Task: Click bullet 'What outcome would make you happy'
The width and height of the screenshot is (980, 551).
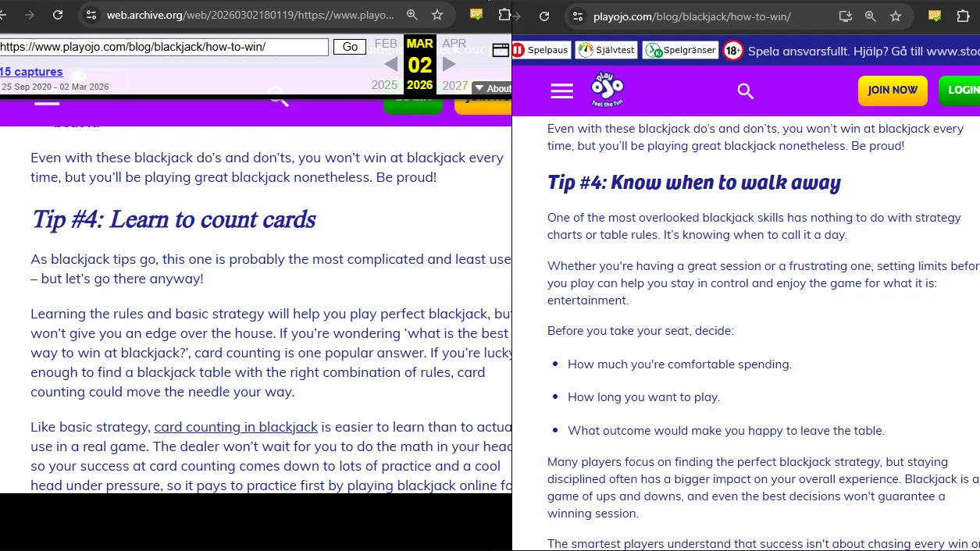Action: pos(726,431)
